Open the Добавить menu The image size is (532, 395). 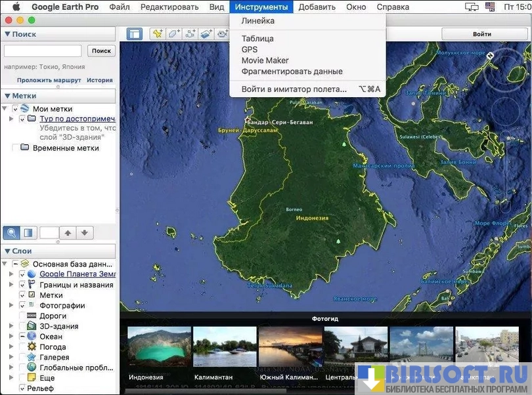(317, 7)
